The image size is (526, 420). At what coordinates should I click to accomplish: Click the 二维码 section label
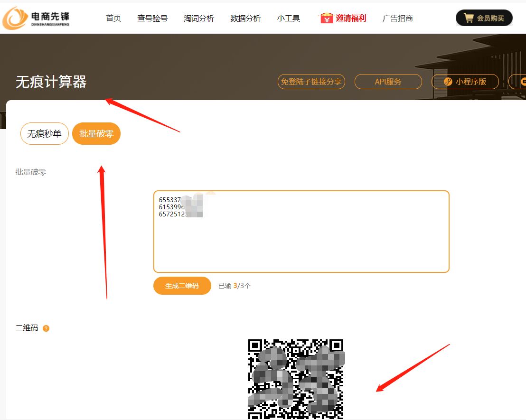(x=27, y=328)
